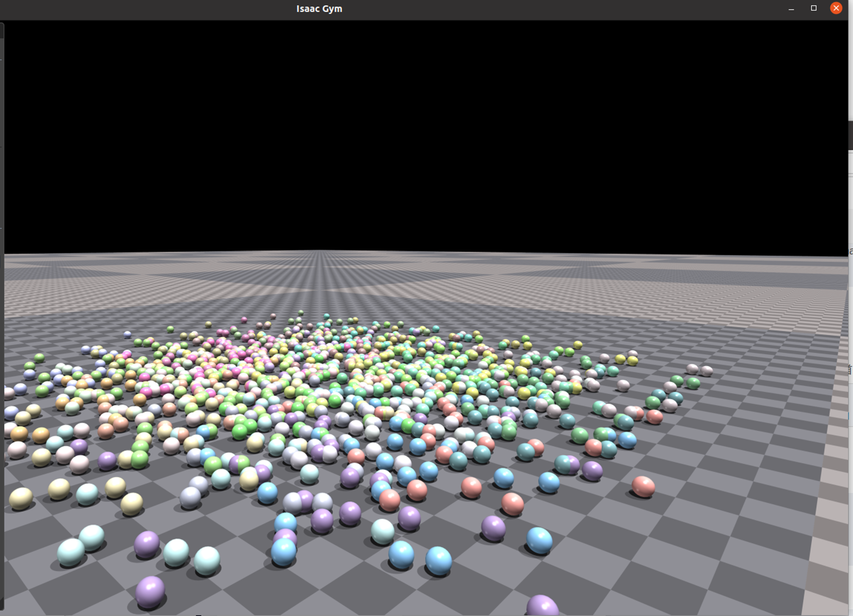Close the Isaac Gym window
This screenshot has width=853, height=616.
click(x=836, y=8)
